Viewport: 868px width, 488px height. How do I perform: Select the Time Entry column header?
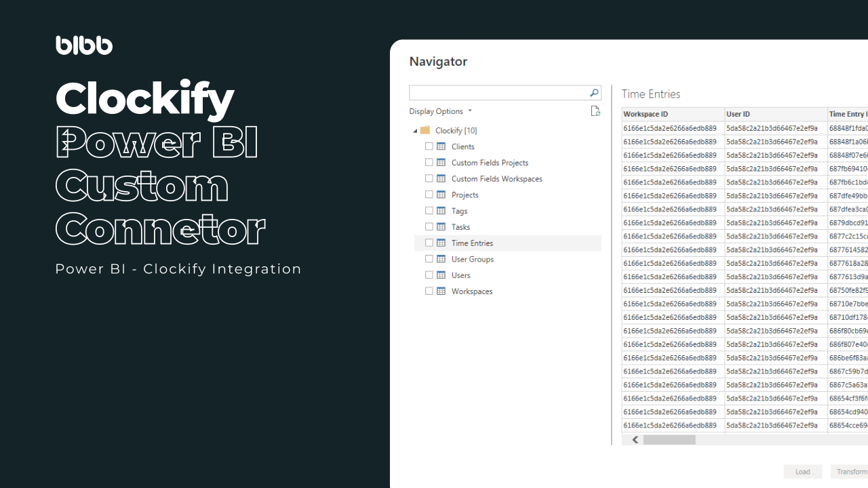(848, 114)
